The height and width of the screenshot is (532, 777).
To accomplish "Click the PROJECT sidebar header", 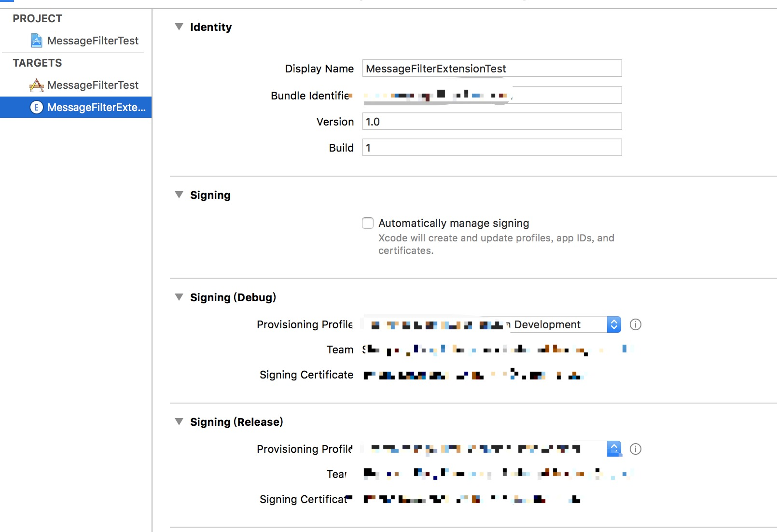I will click(38, 18).
